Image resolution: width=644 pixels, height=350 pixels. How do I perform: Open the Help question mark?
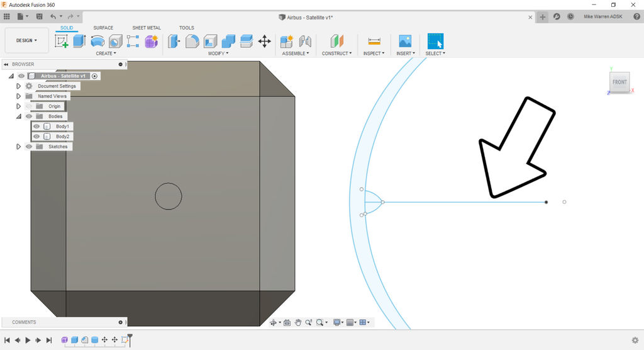tap(636, 16)
